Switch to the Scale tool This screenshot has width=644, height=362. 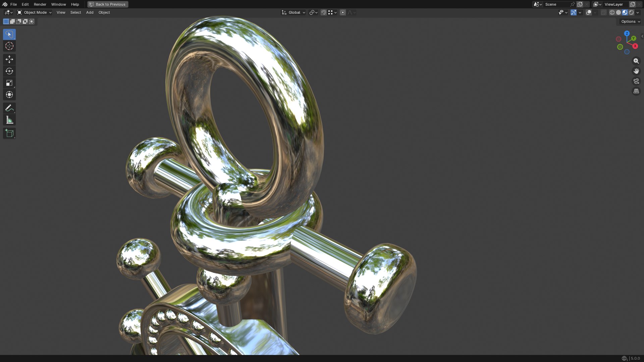pos(9,83)
